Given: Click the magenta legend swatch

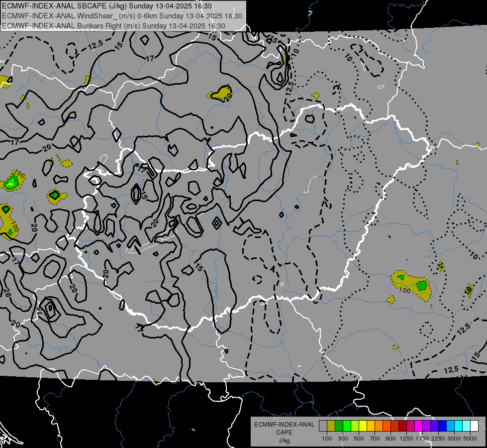Looking at the screenshot, I should click(x=419, y=426).
